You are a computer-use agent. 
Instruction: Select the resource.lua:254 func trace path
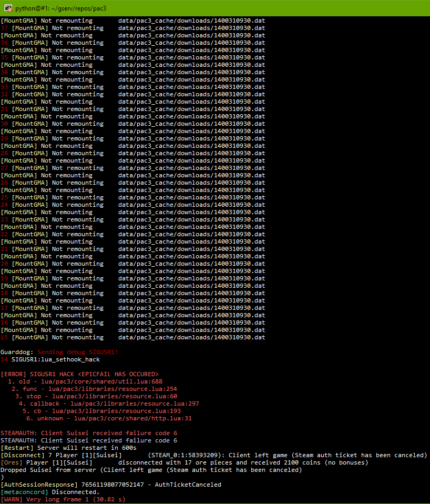89,389
